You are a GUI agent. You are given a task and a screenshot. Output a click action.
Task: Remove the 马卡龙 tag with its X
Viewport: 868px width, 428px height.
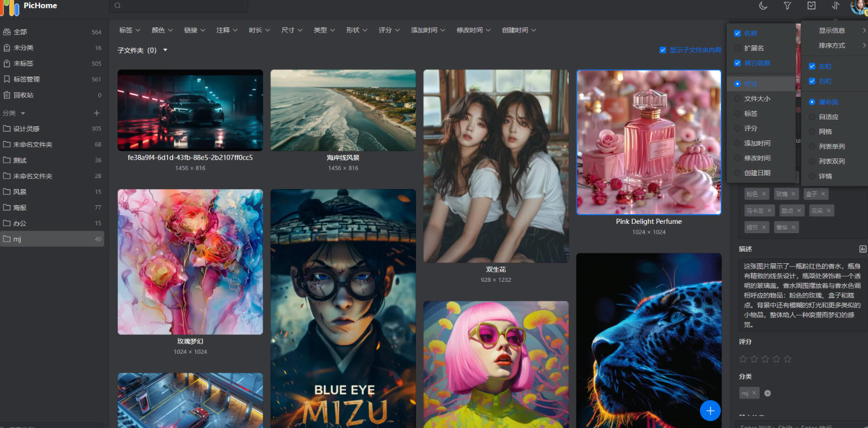(769, 211)
